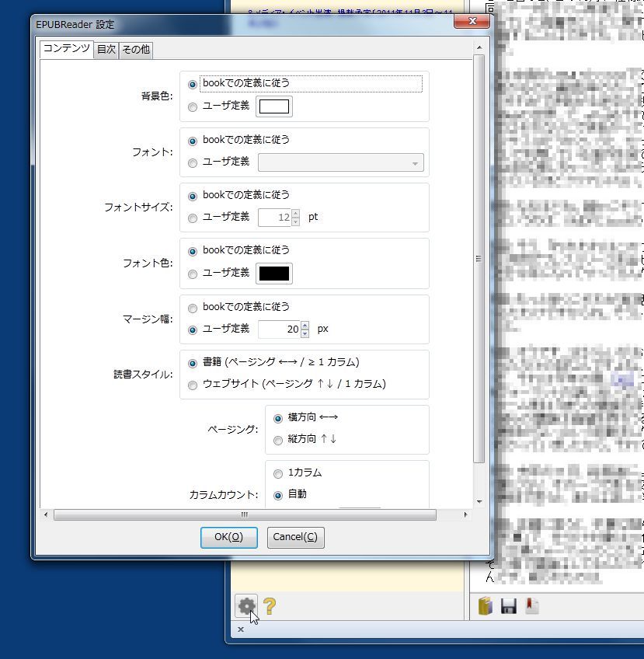Select マージン幅 ユーザ定義 radio
Viewport: 644px width, 659px height.
pos(193,330)
